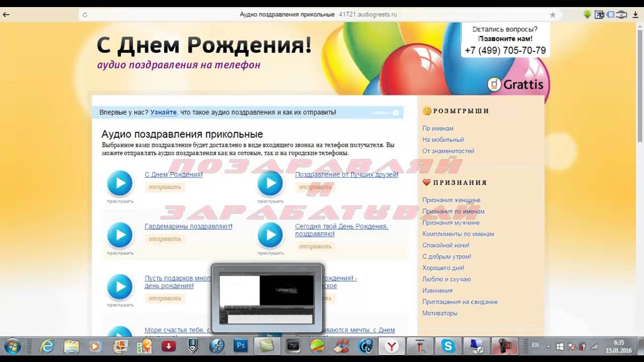Open the "Гардемарины поздравляют!" link
The height and width of the screenshot is (362, 644).
[189, 226]
